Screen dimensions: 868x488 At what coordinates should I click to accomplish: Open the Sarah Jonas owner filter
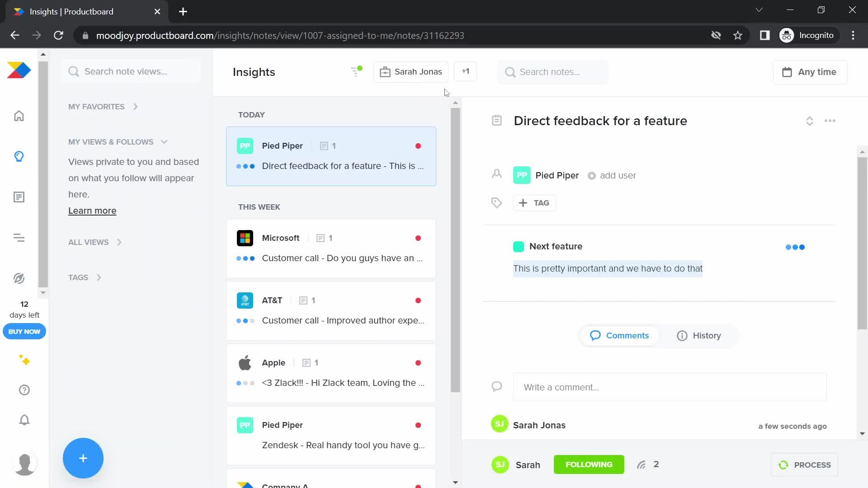[x=410, y=72]
